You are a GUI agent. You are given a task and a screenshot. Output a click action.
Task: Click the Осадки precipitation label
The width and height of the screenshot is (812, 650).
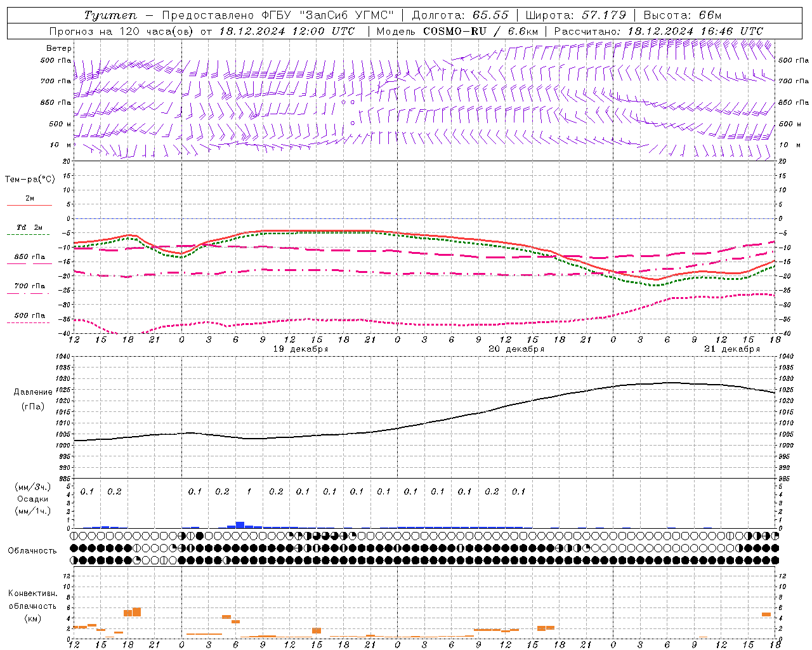(33, 499)
